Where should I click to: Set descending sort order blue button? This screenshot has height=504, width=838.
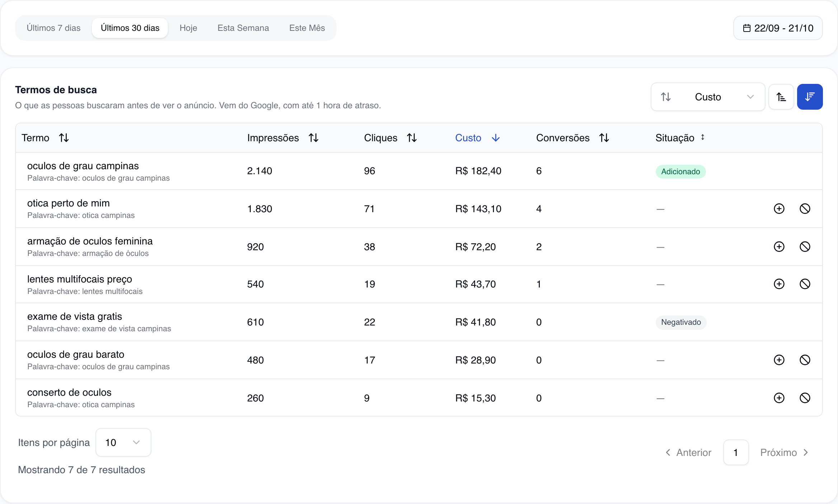[810, 97]
